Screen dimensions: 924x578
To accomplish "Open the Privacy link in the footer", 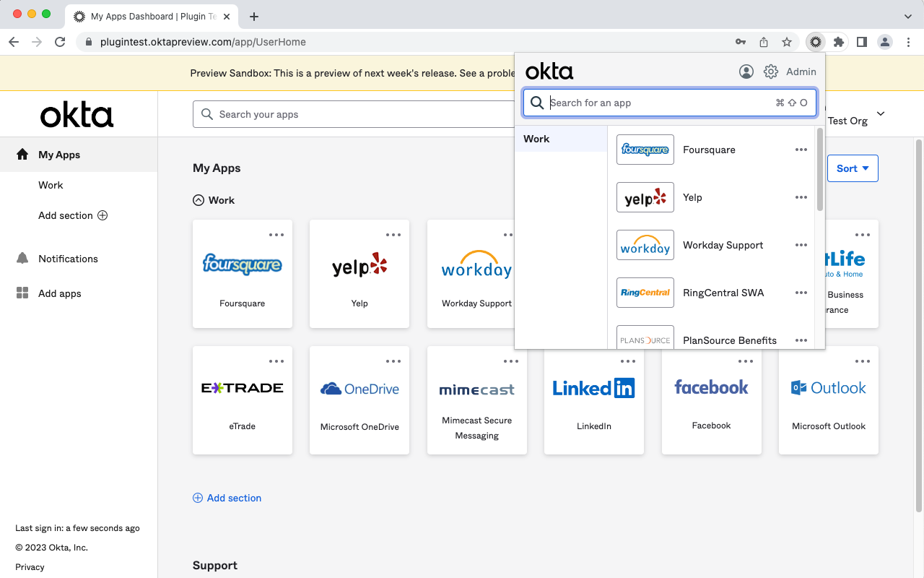I will click(29, 566).
